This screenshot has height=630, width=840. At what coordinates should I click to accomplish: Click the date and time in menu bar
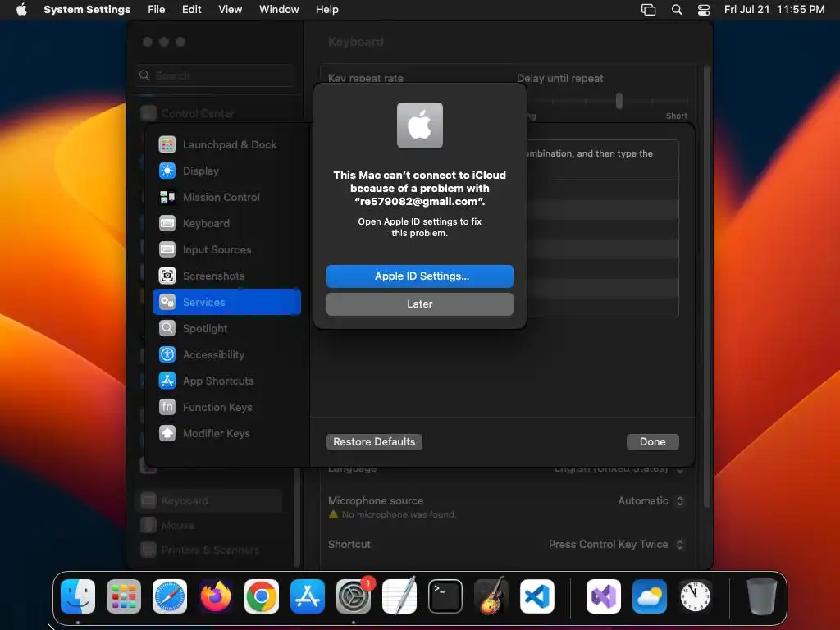(x=774, y=10)
